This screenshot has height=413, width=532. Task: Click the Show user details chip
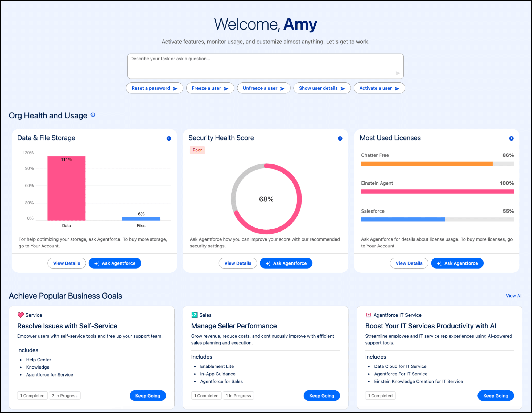point(322,88)
